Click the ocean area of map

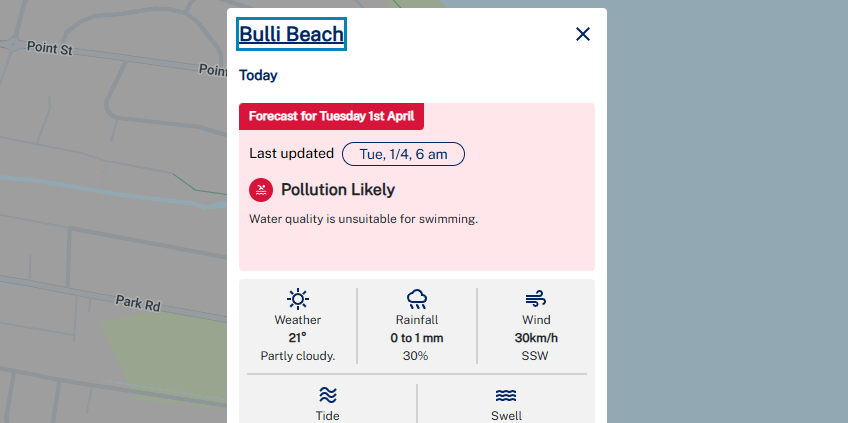725,216
